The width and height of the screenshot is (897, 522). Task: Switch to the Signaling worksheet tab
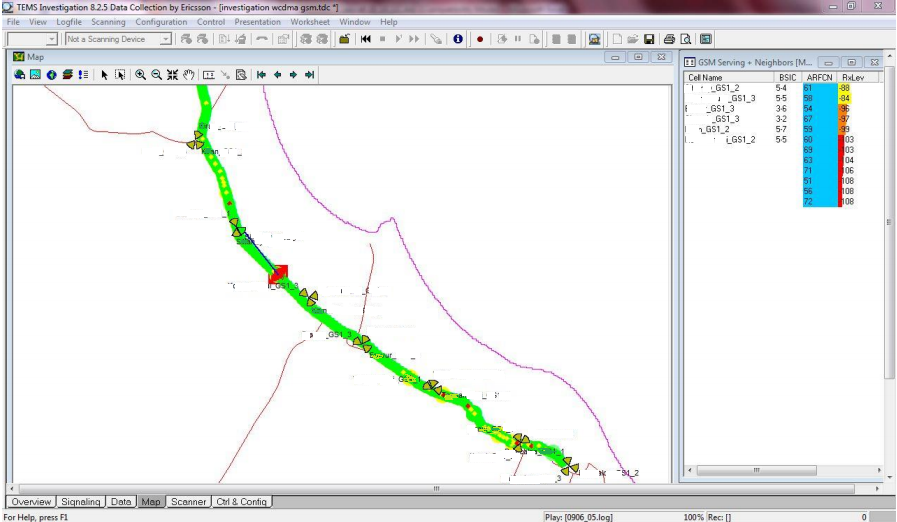click(81, 501)
